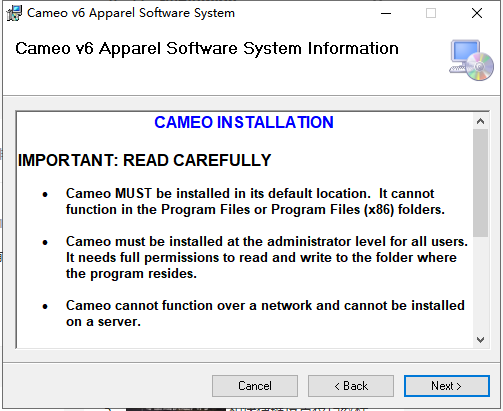Click the title bar text Cameo v6 Apparel Software System
The width and height of the screenshot is (503, 411).
131,13
